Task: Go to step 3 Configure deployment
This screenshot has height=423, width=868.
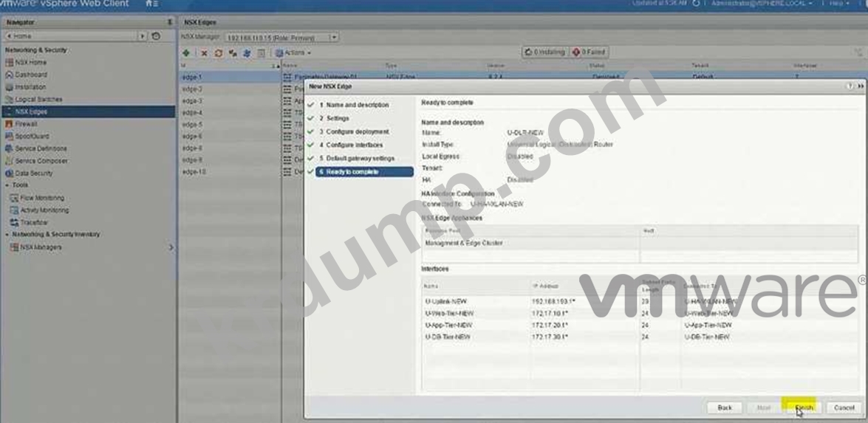Action: (x=354, y=131)
